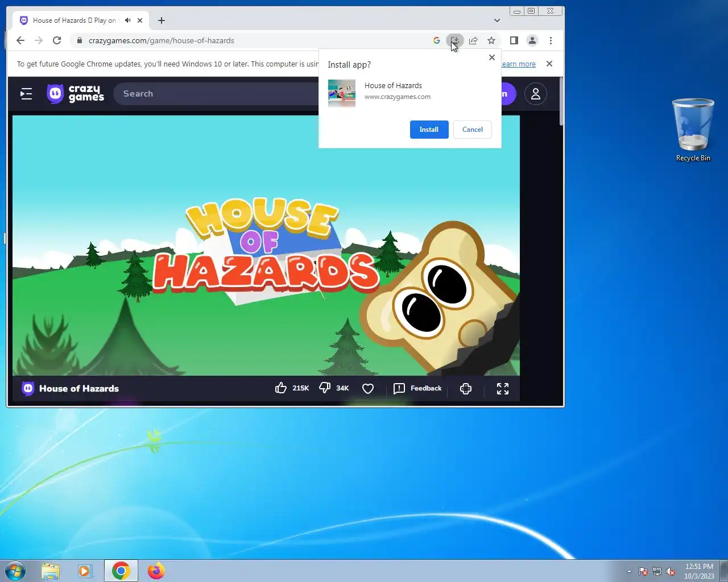Viewport: 728px width, 582px height.
Task: Launch Windows Media Player from the taskbar
Action: (85, 571)
